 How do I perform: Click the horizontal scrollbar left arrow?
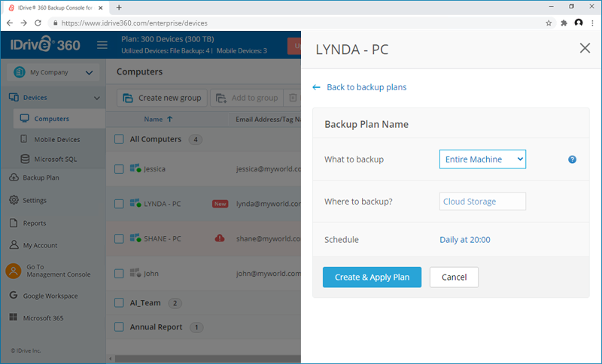click(111, 359)
